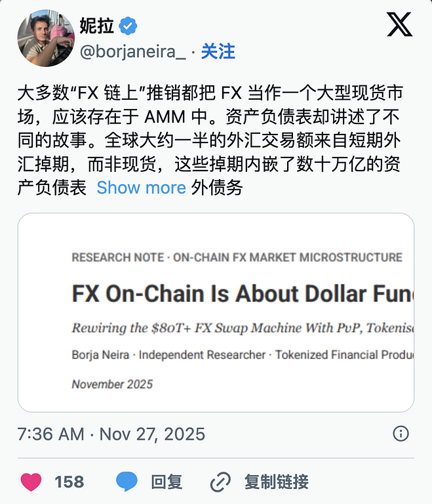Click the 158 likes count
The width and height of the screenshot is (432, 504).
(69, 482)
